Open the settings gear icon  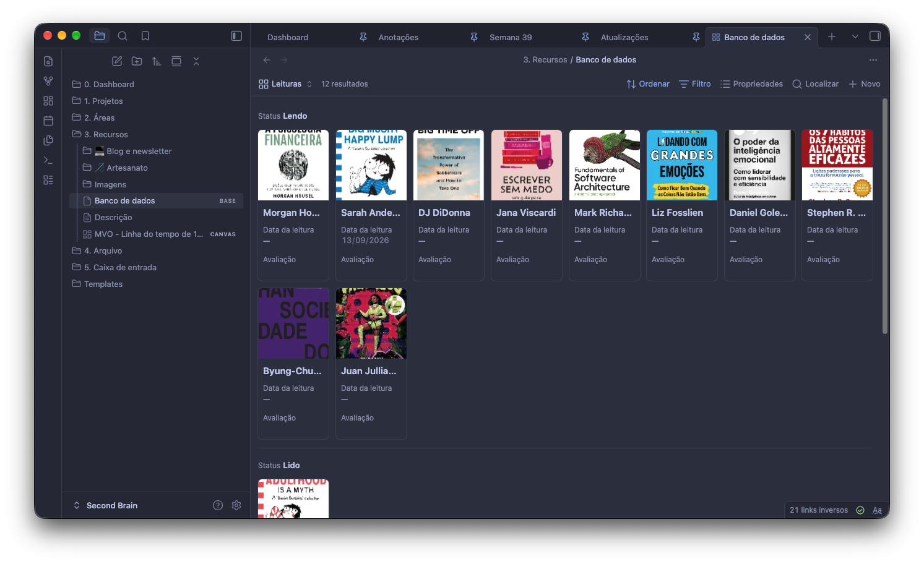coord(236,505)
